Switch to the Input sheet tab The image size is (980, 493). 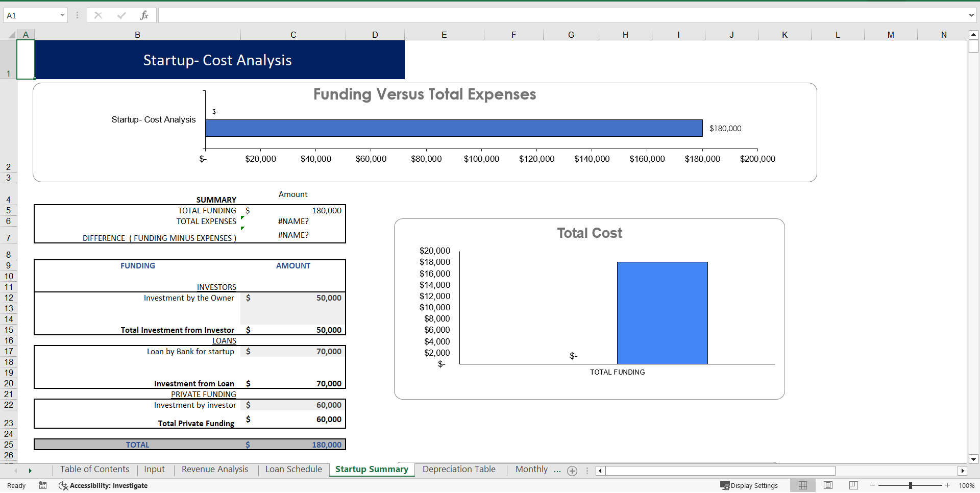click(154, 470)
